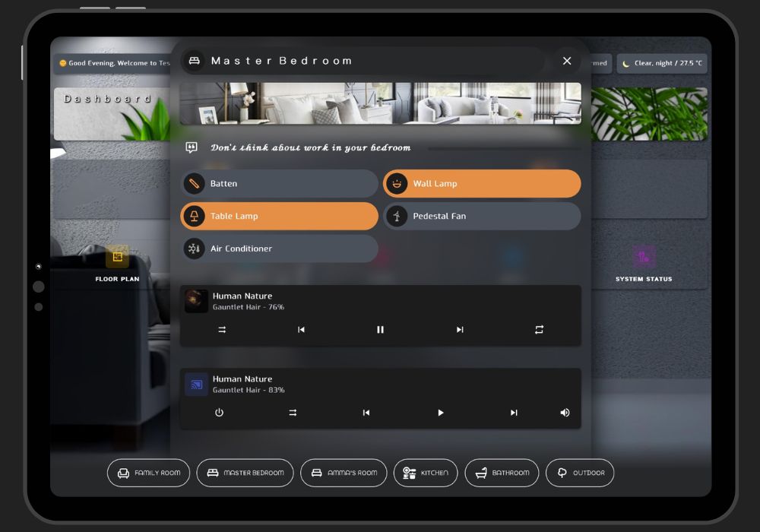Go to previous track in the lower player
760x532 pixels.
366,413
